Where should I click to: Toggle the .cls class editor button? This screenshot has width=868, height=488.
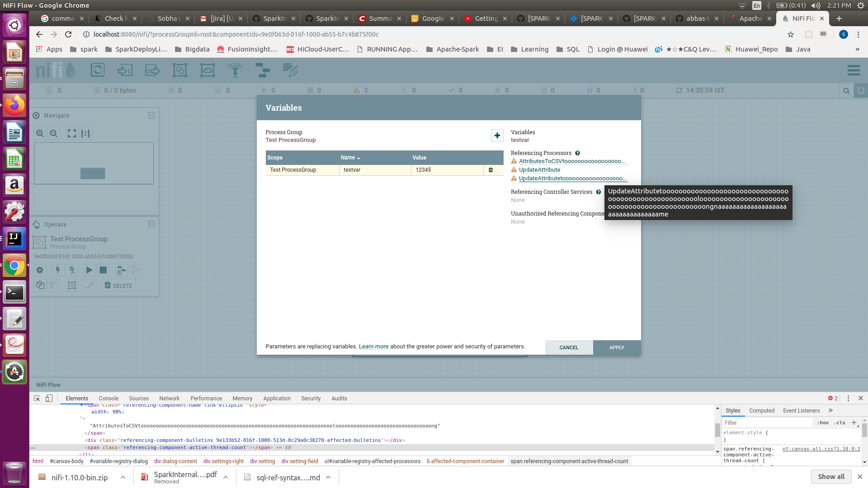[840, 422]
